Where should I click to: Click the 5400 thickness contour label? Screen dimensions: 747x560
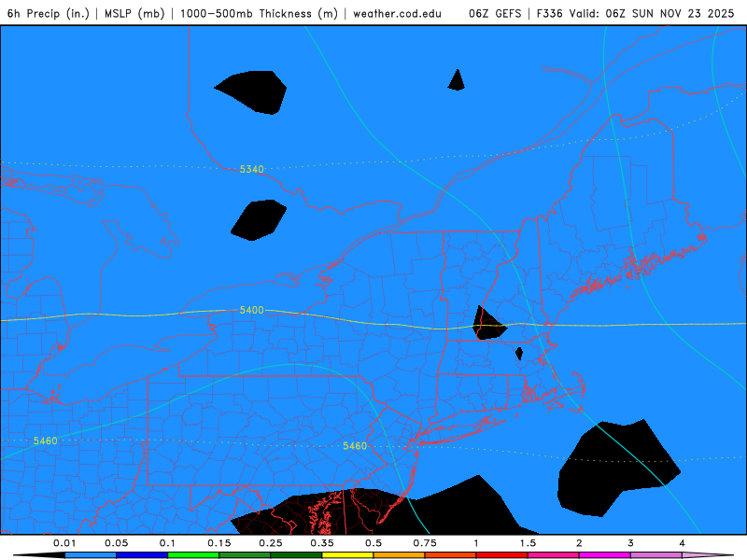[x=251, y=310]
